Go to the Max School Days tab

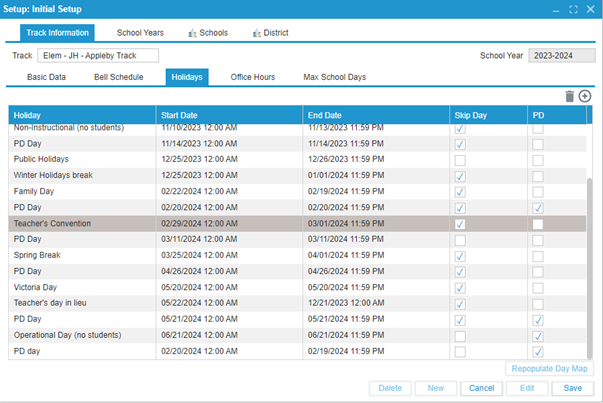point(333,76)
